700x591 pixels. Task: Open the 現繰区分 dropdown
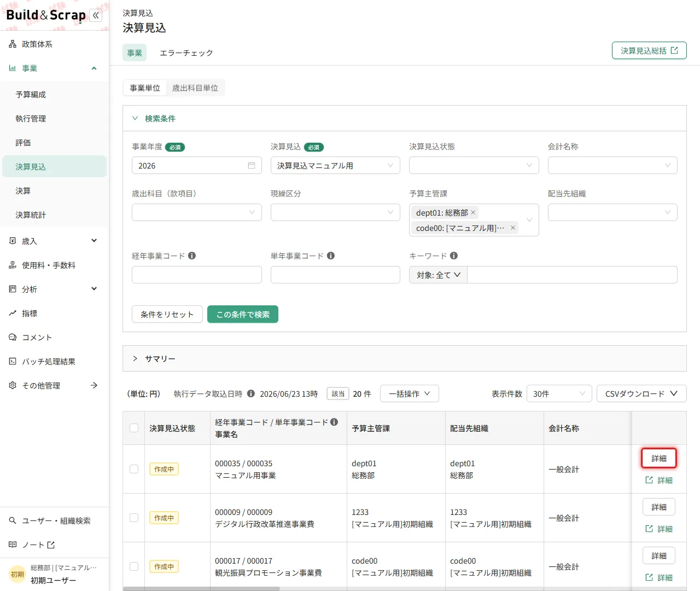335,212
